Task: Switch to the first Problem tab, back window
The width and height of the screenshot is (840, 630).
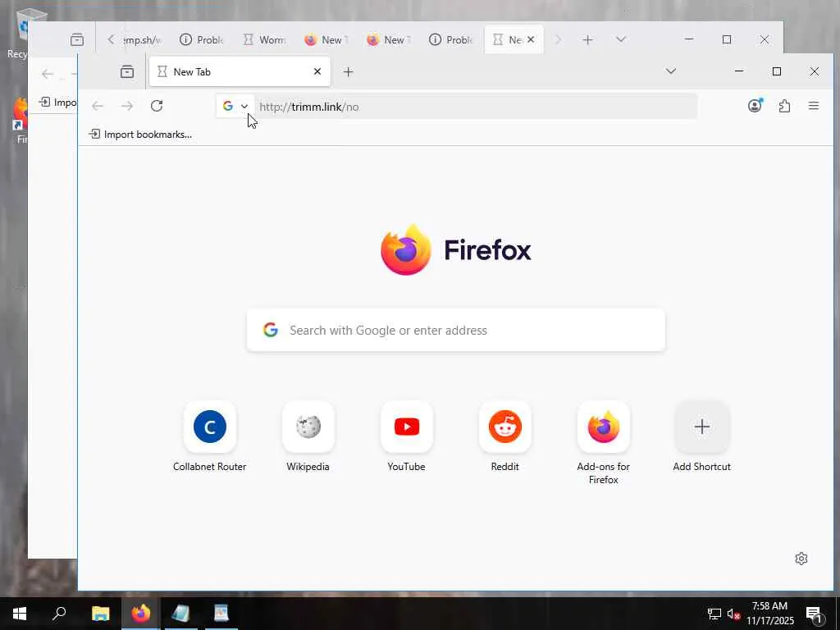Action: [x=202, y=39]
